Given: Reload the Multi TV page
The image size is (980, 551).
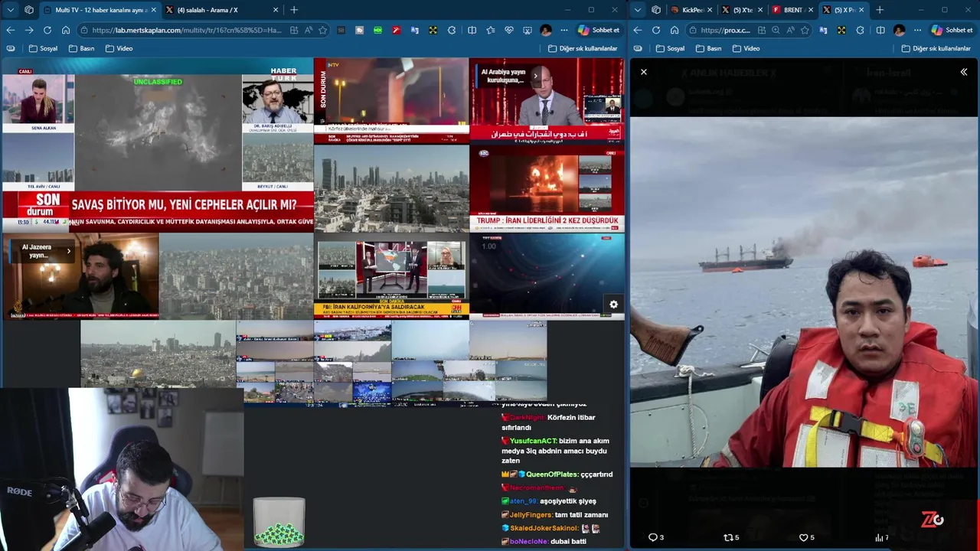Looking at the screenshot, I should (x=47, y=30).
